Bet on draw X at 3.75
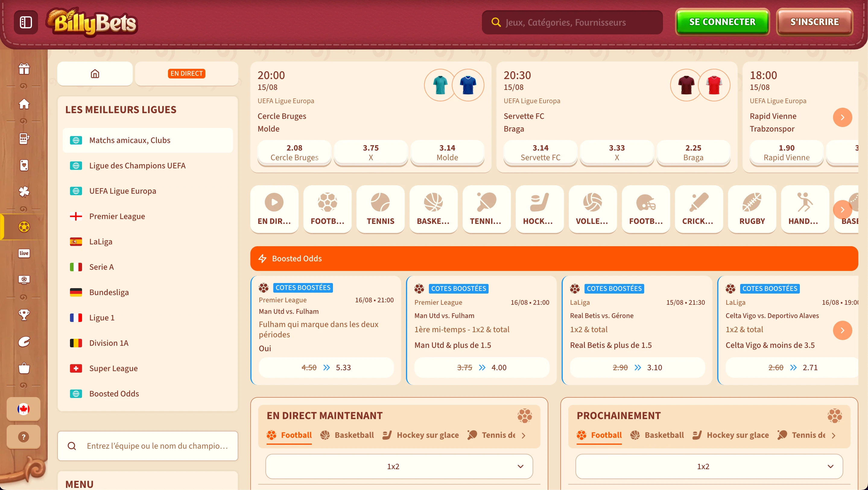The image size is (868, 490). [371, 153]
